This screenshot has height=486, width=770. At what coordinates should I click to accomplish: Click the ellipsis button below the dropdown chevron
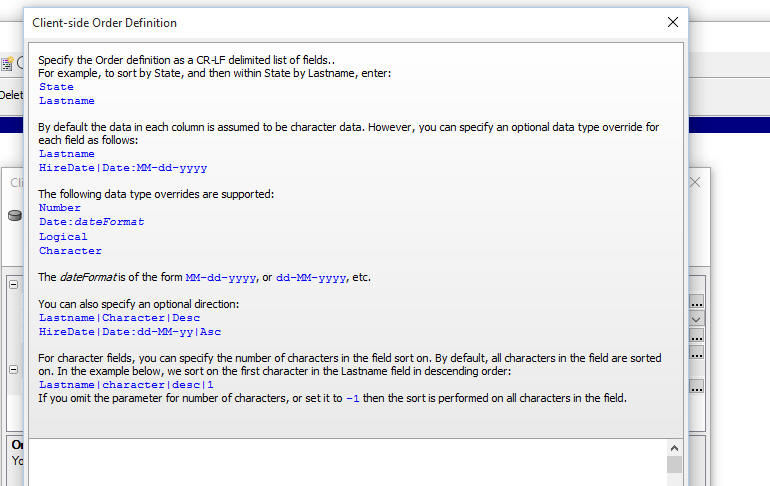(696, 336)
